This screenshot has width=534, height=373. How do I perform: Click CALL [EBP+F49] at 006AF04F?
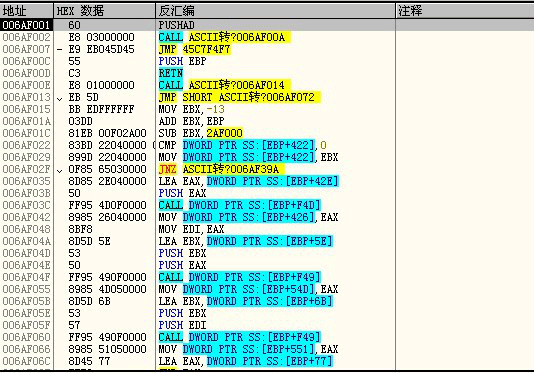tap(239, 277)
